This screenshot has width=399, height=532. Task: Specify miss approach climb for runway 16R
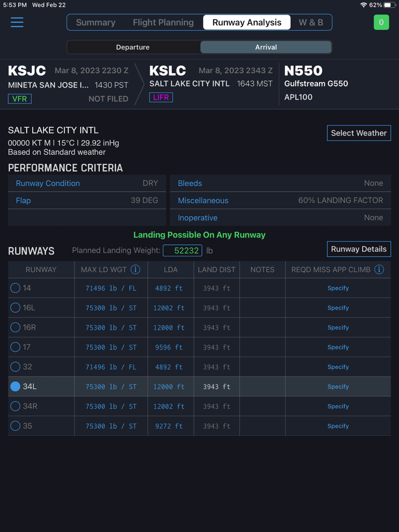(338, 327)
